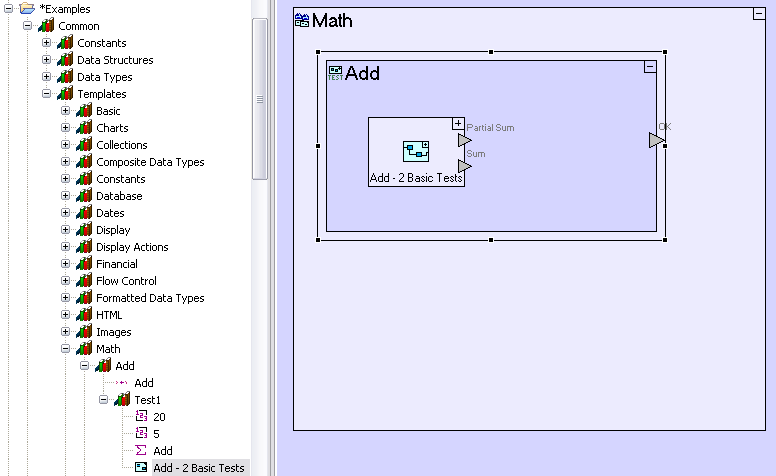776x476 pixels.
Task: Click the OK output port on Add
Action: (x=655, y=140)
